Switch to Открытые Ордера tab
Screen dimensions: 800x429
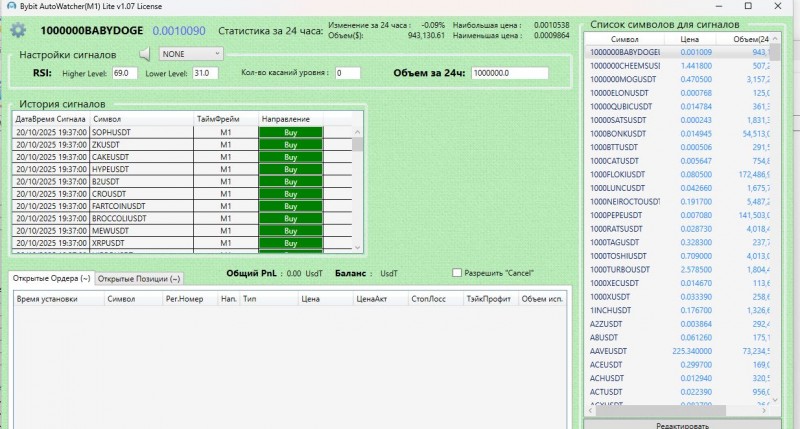52,279
